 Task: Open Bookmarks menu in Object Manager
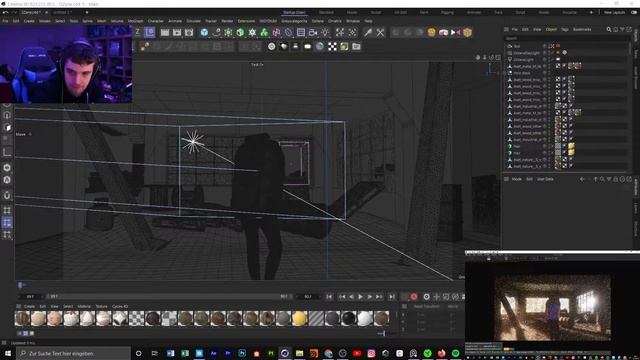[582, 29]
